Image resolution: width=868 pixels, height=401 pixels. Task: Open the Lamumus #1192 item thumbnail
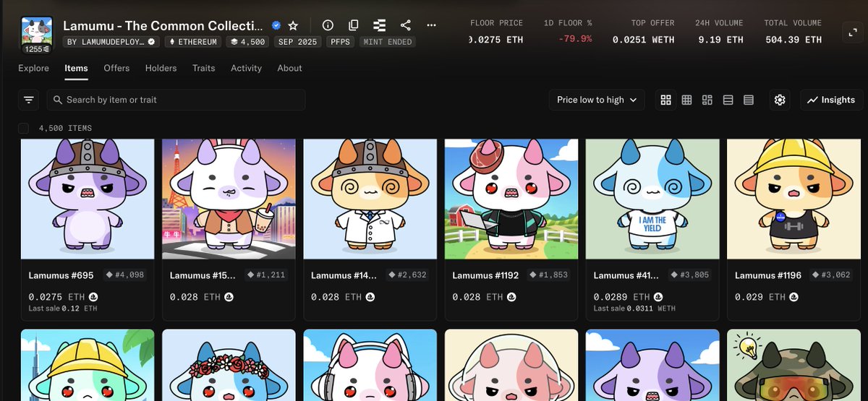511,199
